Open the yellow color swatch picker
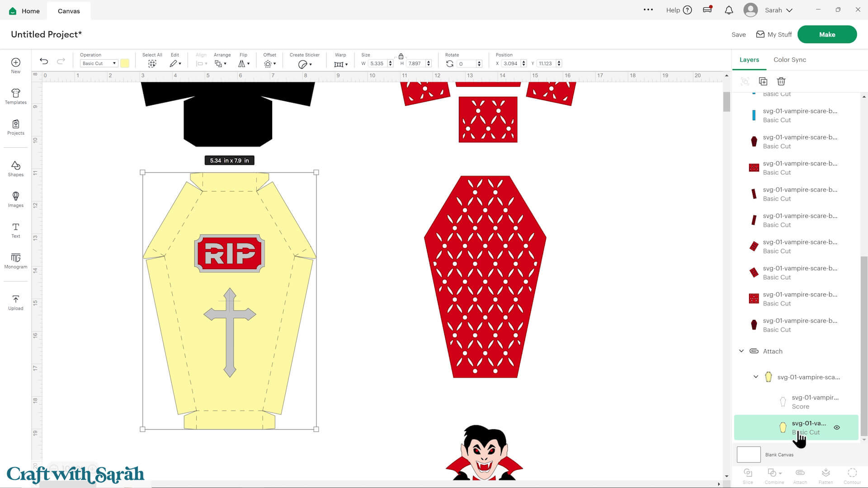Image resolution: width=868 pixels, height=488 pixels. 125,63
